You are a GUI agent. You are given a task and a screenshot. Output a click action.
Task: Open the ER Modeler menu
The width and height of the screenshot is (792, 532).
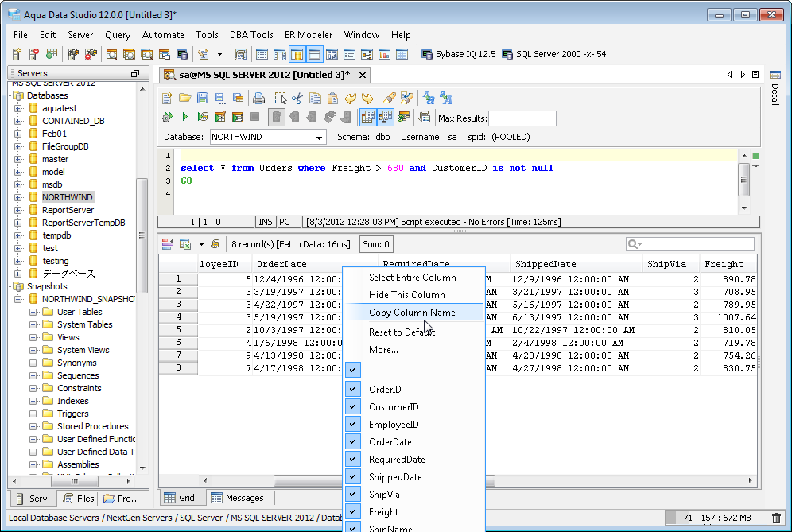(x=309, y=35)
